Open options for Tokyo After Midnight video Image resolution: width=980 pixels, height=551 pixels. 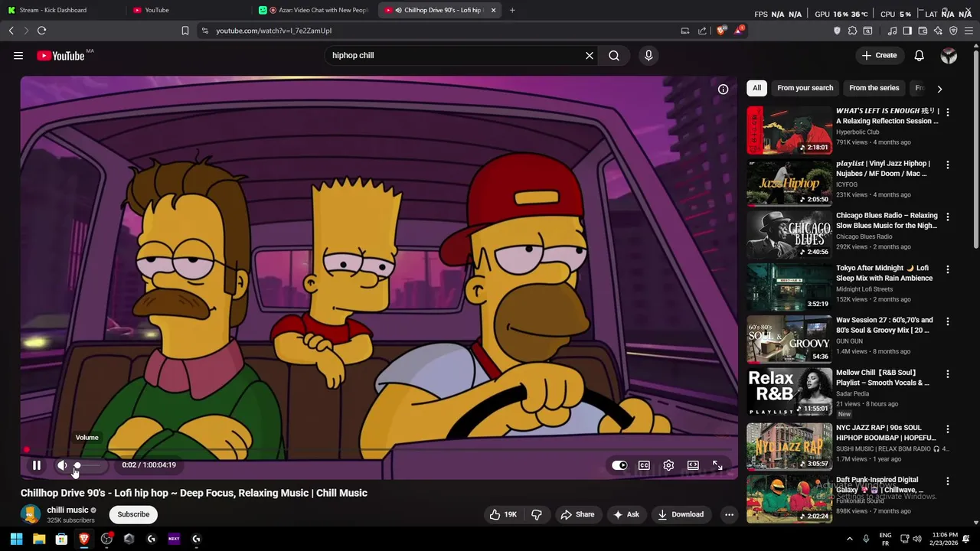pos(948,269)
